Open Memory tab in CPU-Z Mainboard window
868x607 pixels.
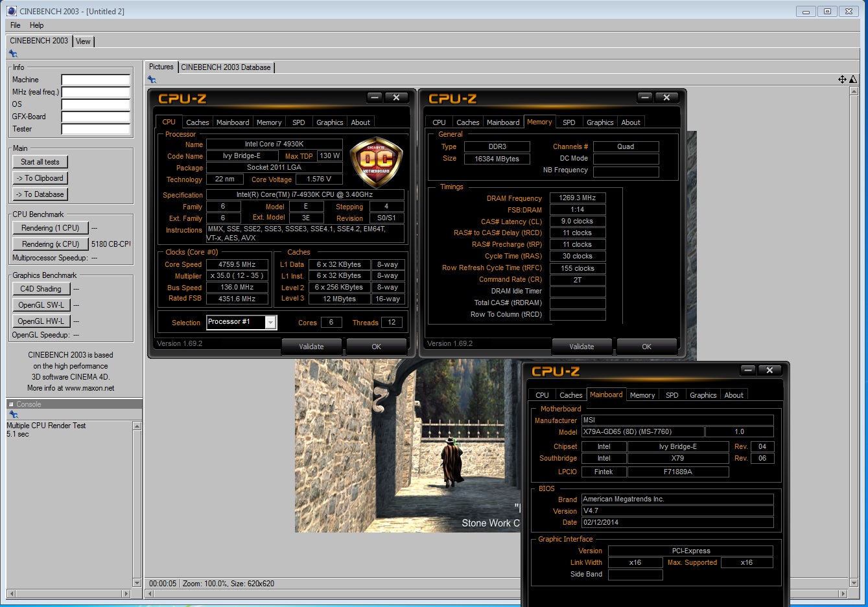click(x=642, y=395)
